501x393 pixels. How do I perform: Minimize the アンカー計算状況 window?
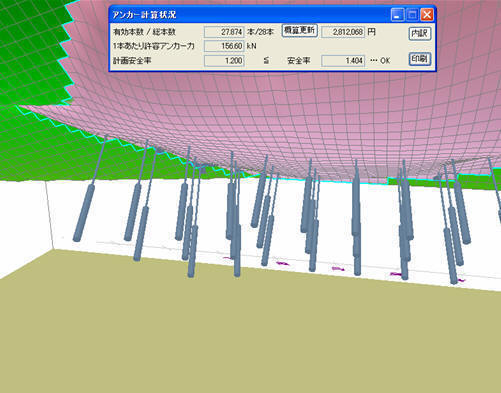[397, 15]
